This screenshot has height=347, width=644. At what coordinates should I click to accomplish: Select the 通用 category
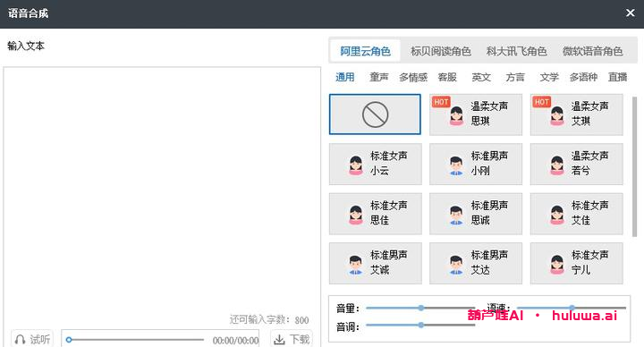pyautogui.click(x=344, y=77)
